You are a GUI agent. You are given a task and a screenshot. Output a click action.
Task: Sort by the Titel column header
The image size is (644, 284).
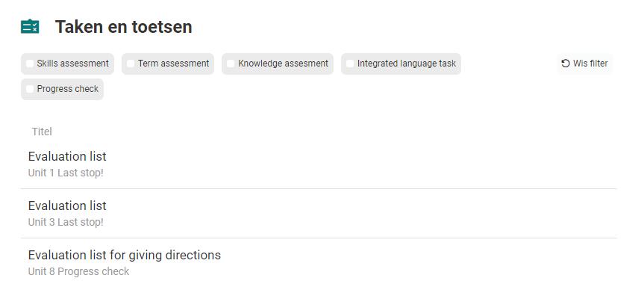point(42,132)
